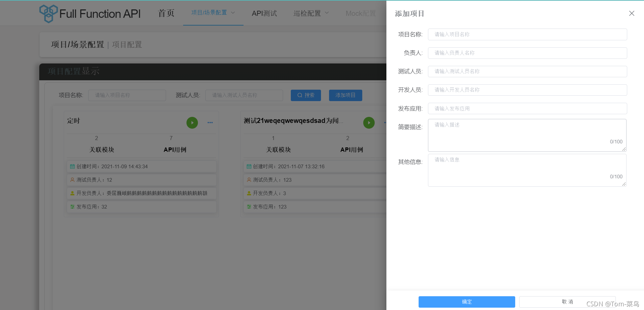This screenshot has height=310, width=644.
Task: Open more options dots on 定时 card
Action: click(x=210, y=123)
